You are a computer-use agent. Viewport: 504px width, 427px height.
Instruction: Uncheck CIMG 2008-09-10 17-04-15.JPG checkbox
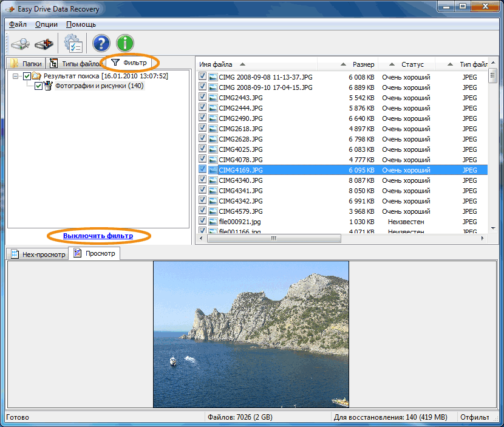[x=202, y=87]
